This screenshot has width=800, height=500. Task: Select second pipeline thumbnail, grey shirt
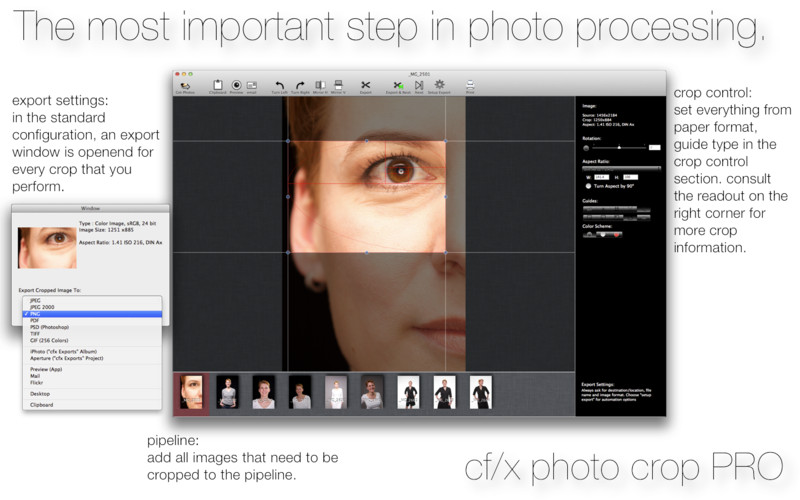[x=228, y=392]
